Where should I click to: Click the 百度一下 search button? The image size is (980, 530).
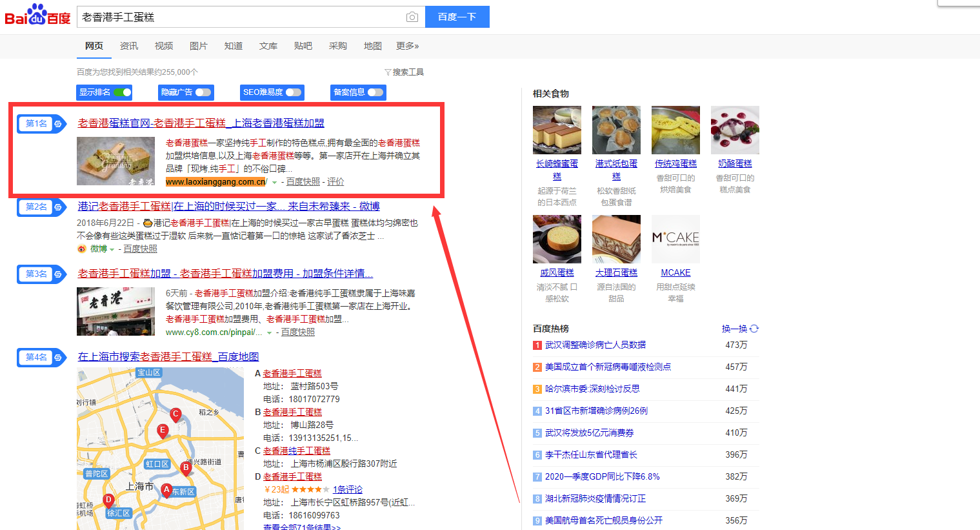pos(457,17)
